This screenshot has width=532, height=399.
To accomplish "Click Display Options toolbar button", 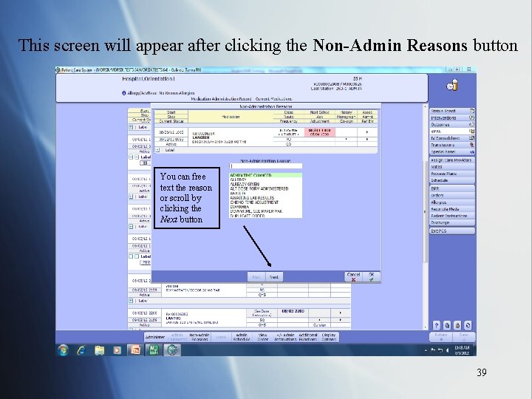I will coord(328,337).
